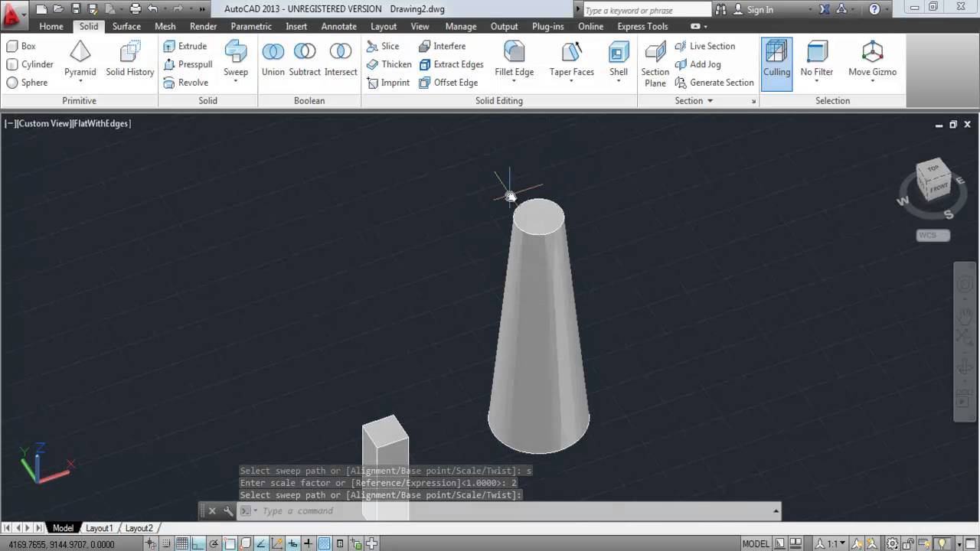Choose the Extract Edges tool

tap(451, 64)
